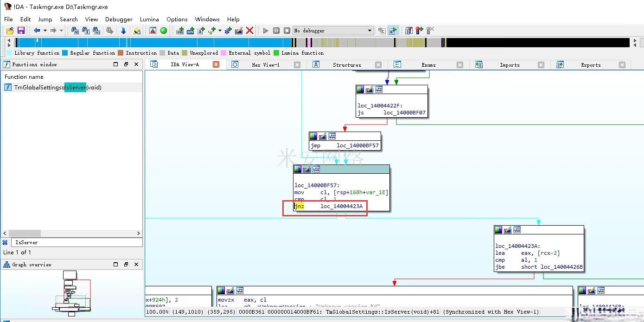Pause the process with the pause button
This screenshot has height=322, width=644.
(x=276, y=31)
